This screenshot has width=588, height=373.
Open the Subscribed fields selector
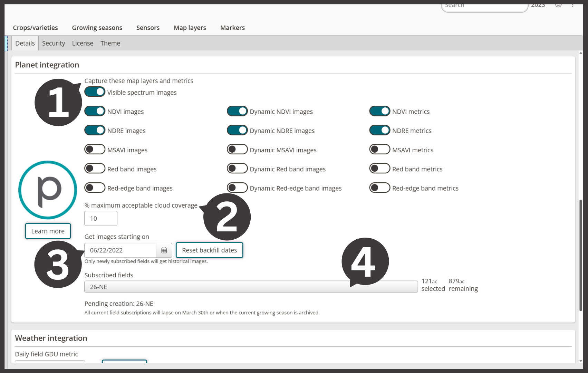tap(251, 287)
